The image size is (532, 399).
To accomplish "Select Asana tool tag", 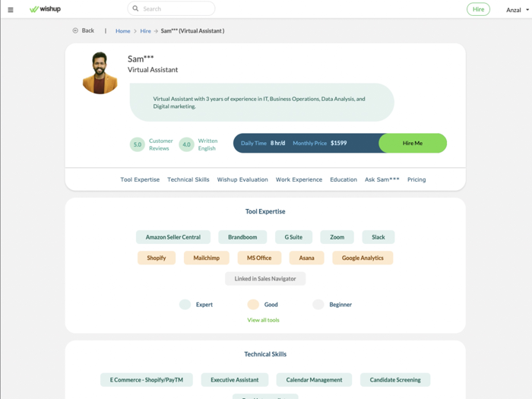I will point(306,258).
